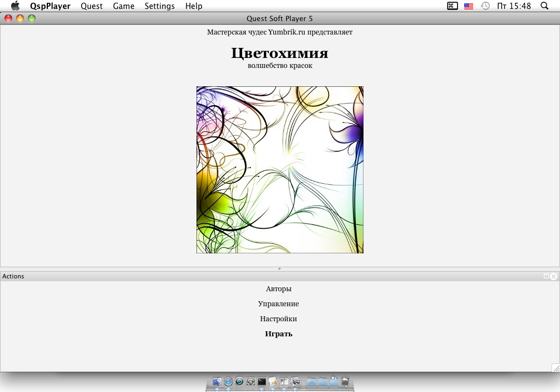Open Terminal from the Dock

coord(262,382)
